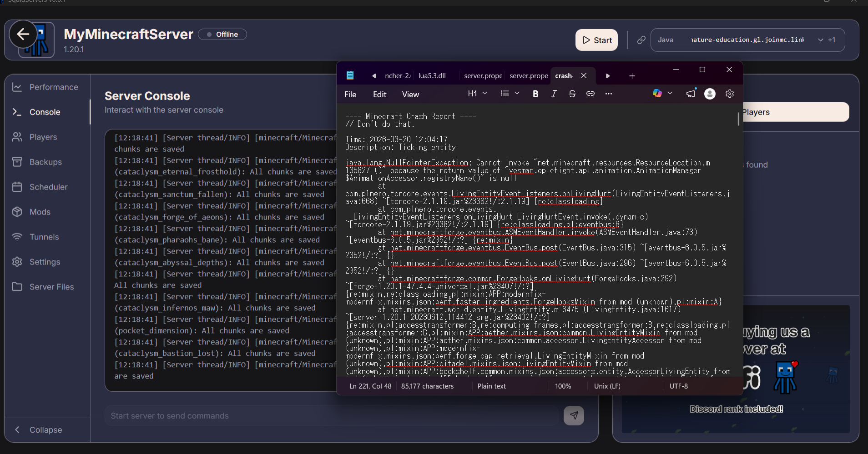Open more formatting options ellipsis
Image resolution: width=868 pixels, height=454 pixels.
[608, 94]
